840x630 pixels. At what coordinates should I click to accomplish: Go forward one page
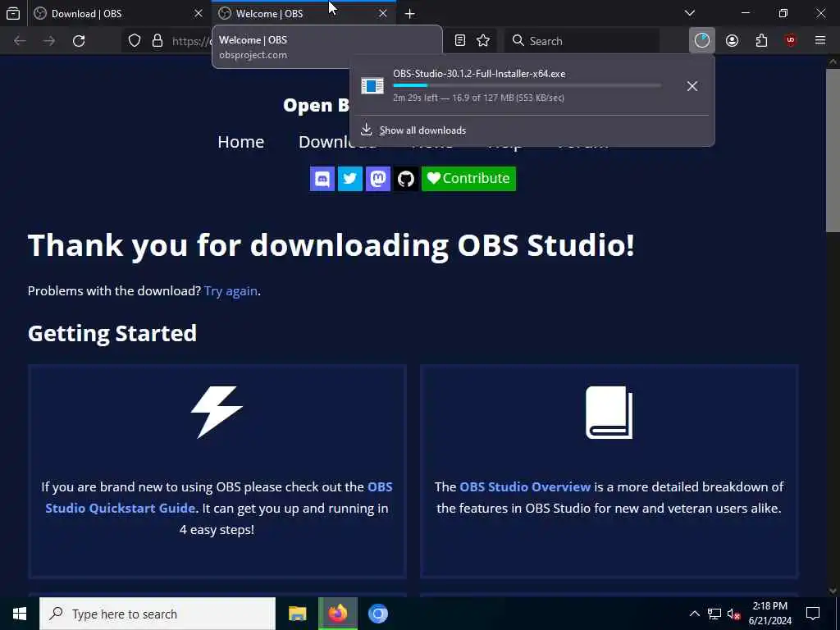point(49,41)
